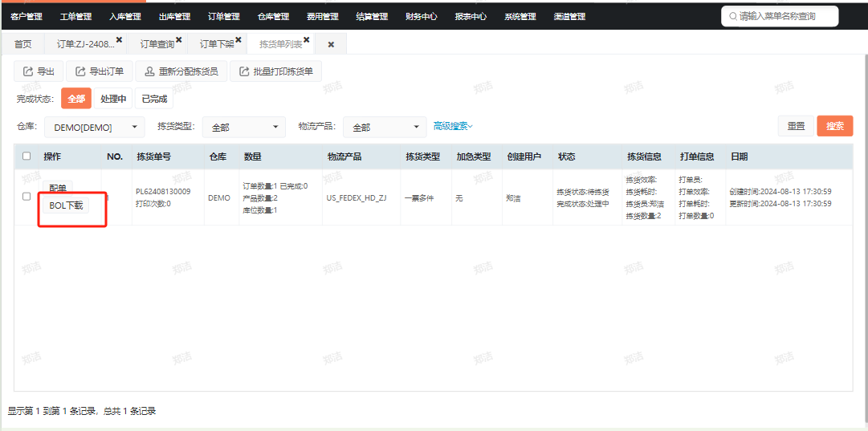Check the row checkbox for PL62408130009

[x=26, y=197]
